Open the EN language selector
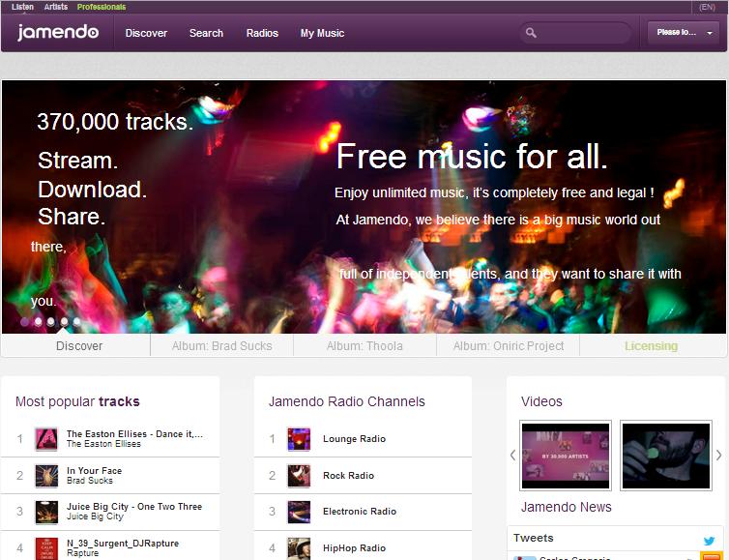 [x=707, y=7]
